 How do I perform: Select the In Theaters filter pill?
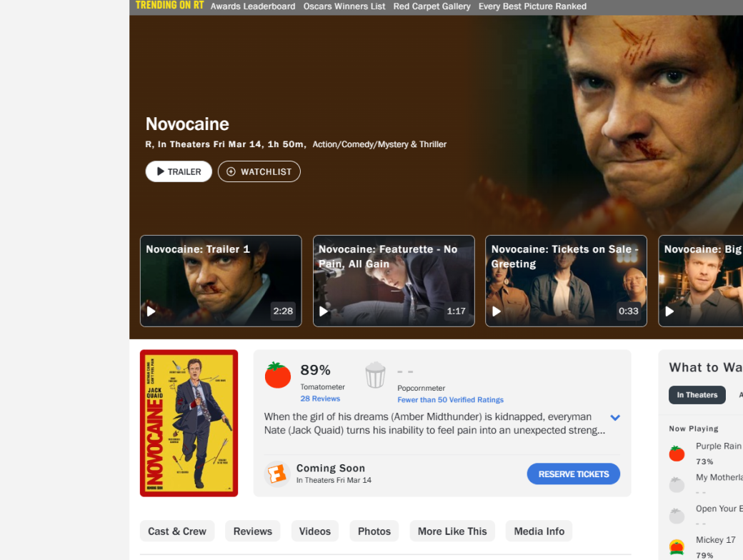pyautogui.click(x=697, y=395)
